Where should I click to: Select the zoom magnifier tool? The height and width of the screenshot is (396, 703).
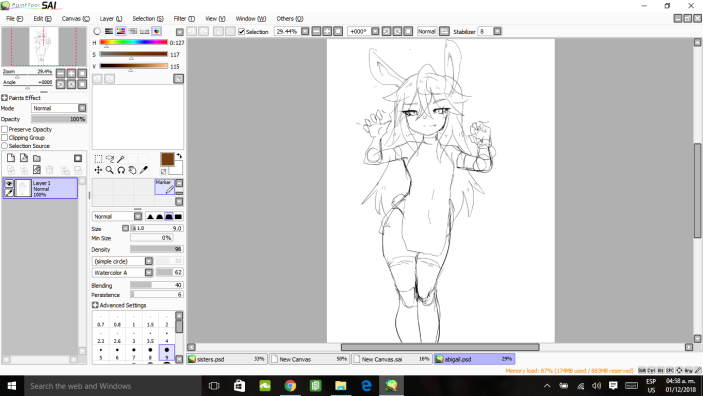tap(109, 170)
